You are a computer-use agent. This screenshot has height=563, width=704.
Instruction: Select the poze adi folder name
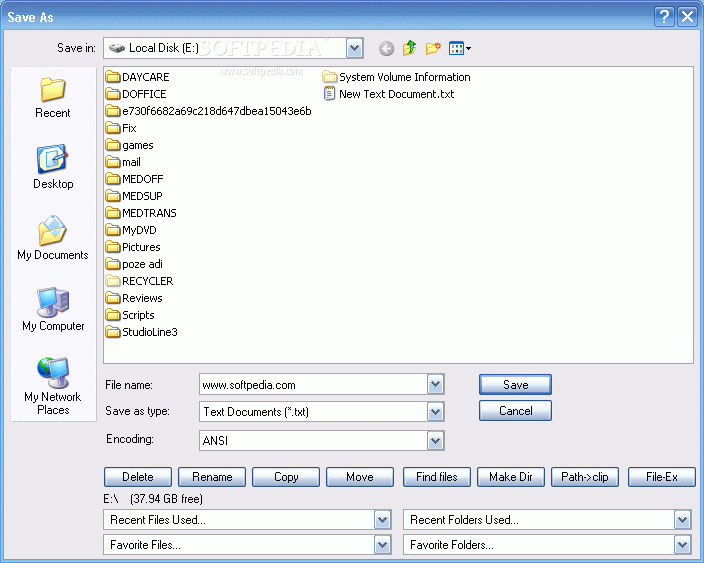(x=142, y=264)
